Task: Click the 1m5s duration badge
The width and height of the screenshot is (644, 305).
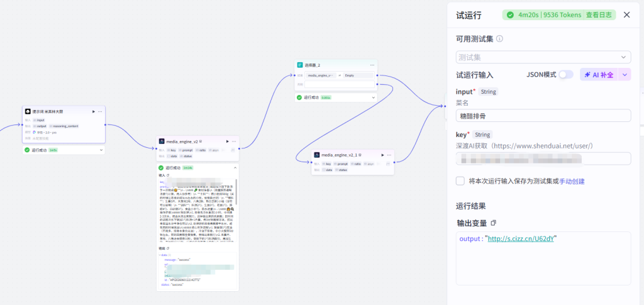Action: (x=53, y=150)
